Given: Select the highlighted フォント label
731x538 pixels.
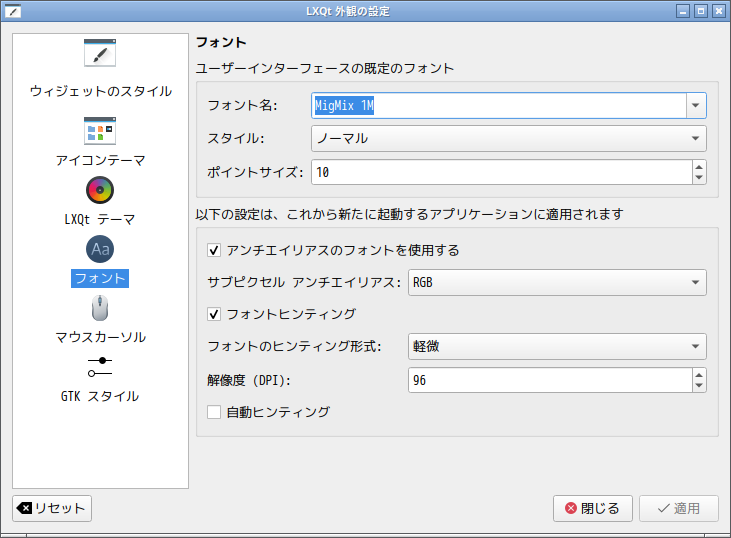Looking at the screenshot, I should (x=100, y=278).
